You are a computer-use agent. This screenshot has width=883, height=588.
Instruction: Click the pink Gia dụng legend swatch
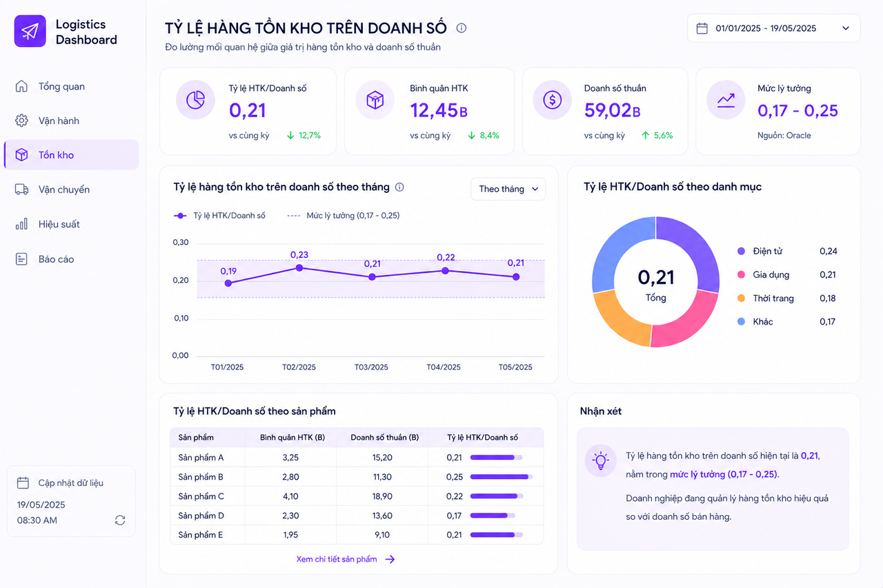click(741, 275)
